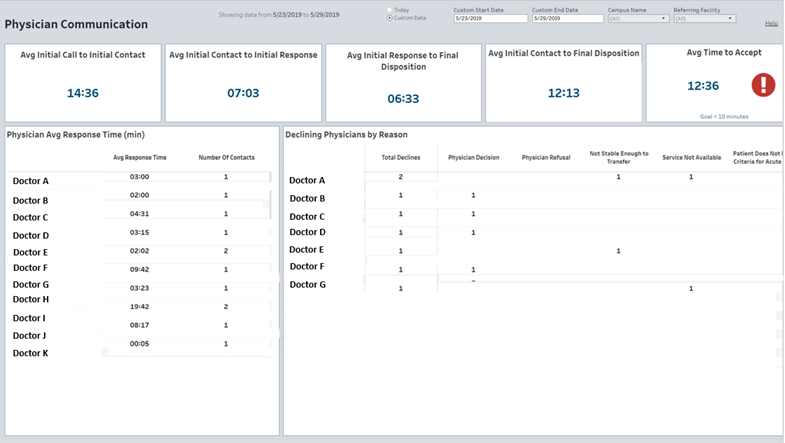Screen dimensions: 785x443
Task: Click the 04:31 response time cell
Action: pyautogui.click(x=140, y=214)
